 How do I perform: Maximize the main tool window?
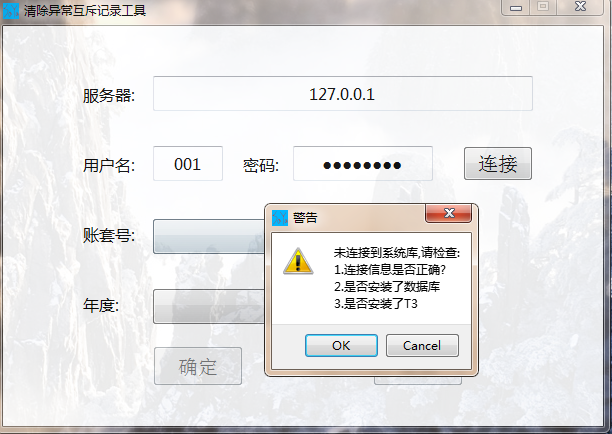tap(543, 7)
